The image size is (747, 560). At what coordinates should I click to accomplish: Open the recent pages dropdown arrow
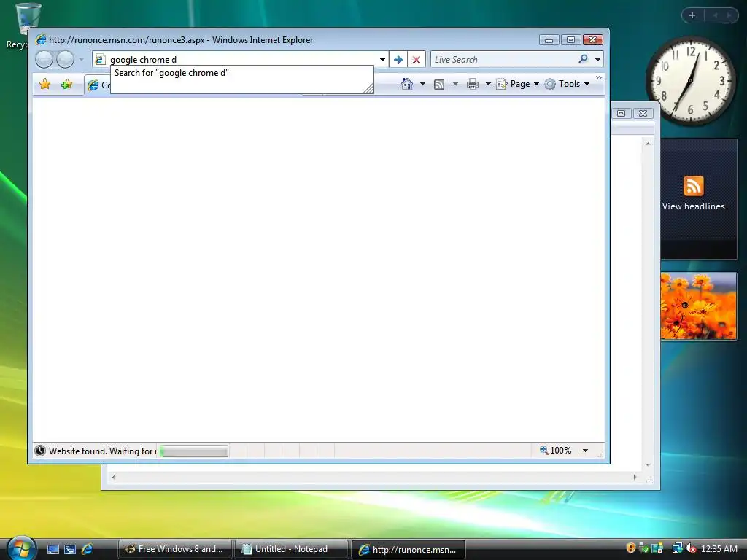tap(82, 60)
